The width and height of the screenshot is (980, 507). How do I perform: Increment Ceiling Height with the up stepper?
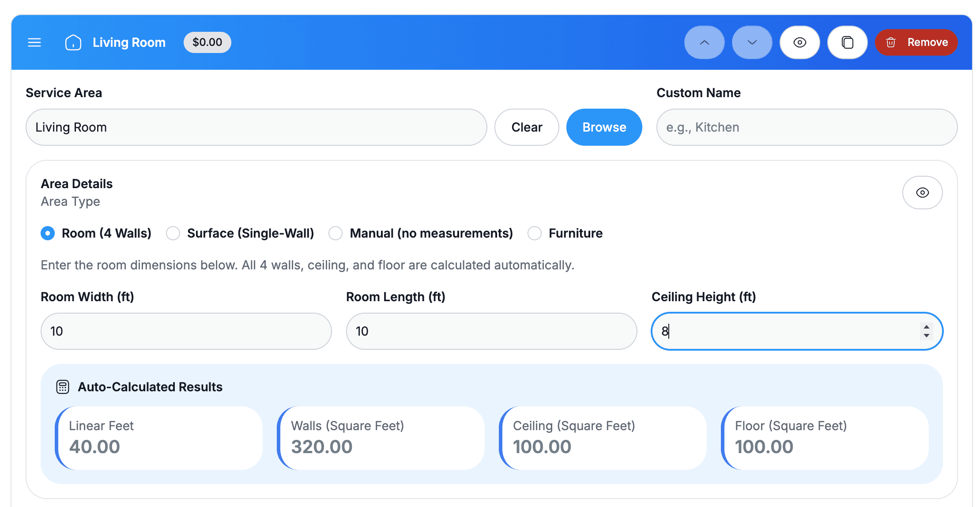click(927, 327)
